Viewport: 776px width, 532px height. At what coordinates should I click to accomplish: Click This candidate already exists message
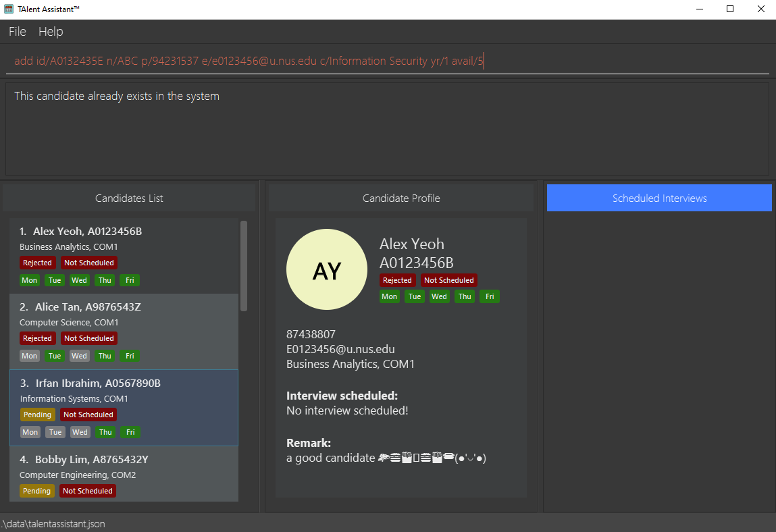coord(117,96)
